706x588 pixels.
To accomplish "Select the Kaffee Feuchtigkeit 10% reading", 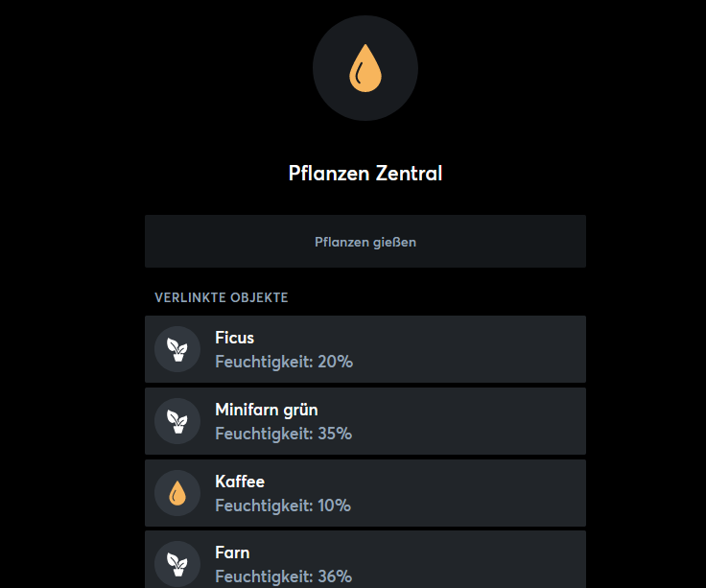I will (x=283, y=506).
